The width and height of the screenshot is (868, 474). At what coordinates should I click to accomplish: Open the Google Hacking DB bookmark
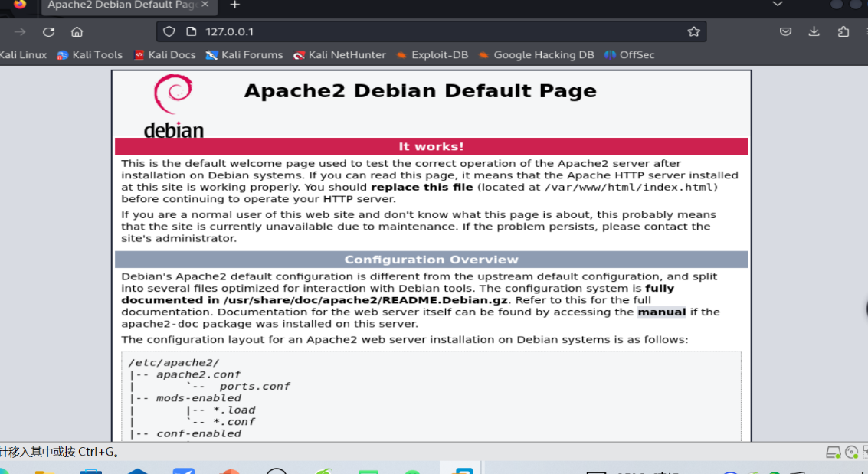coord(536,55)
